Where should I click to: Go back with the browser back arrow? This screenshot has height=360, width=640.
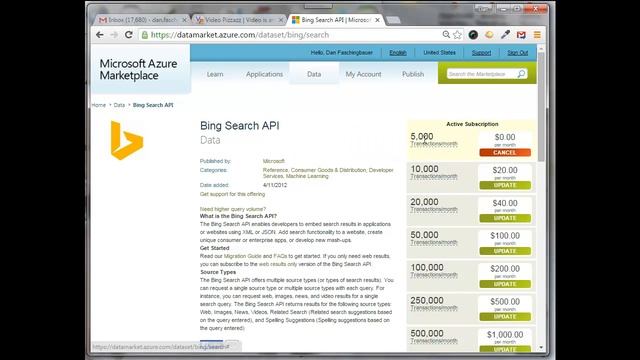(x=100, y=35)
